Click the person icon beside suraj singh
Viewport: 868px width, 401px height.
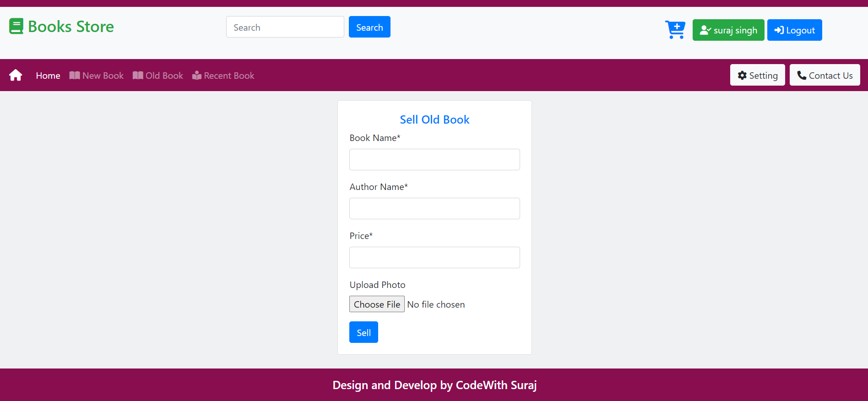point(705,30)
